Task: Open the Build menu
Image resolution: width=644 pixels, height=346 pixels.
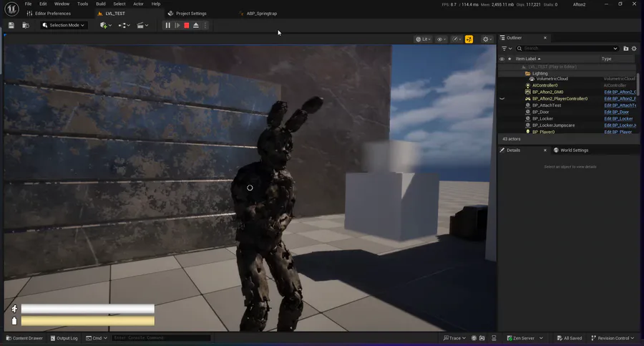Action: (101, 4)
